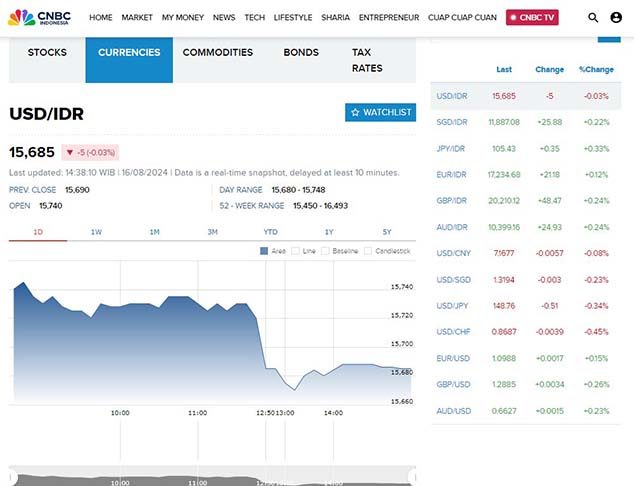The height and width of the screenshot is (486, 634).
Task: Open the search magnifier icon
Action: point(593,18)
